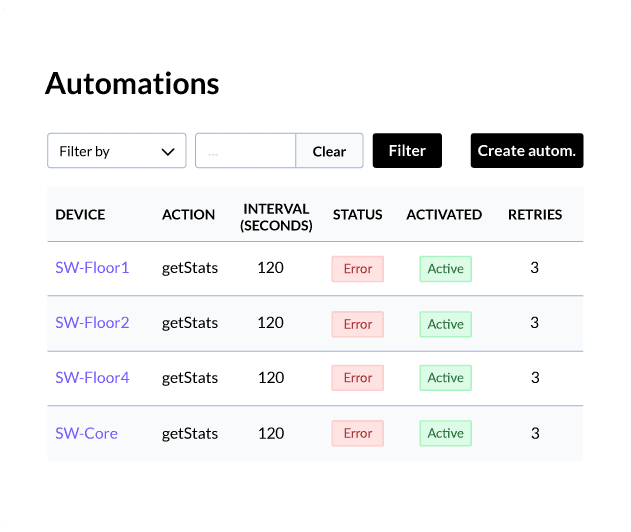The image size is (631, 532).
Task: Open the SW-Floor2 device link
Action: [x=92, y=323]
